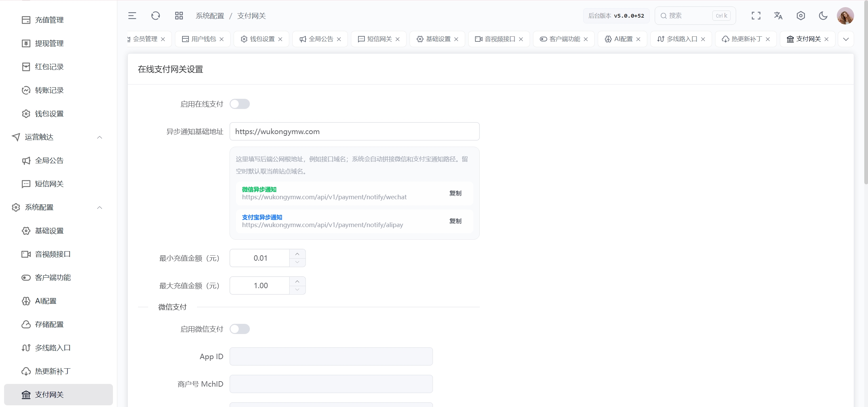Close the 会员管理 tab
Viewport: 868px width, 407px height.
[163, 39]
